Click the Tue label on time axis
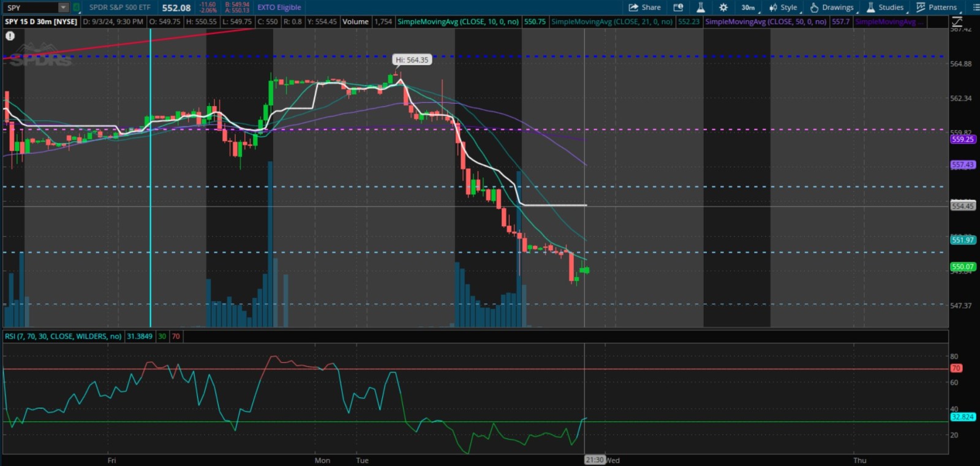 click(x=363, y=460)
